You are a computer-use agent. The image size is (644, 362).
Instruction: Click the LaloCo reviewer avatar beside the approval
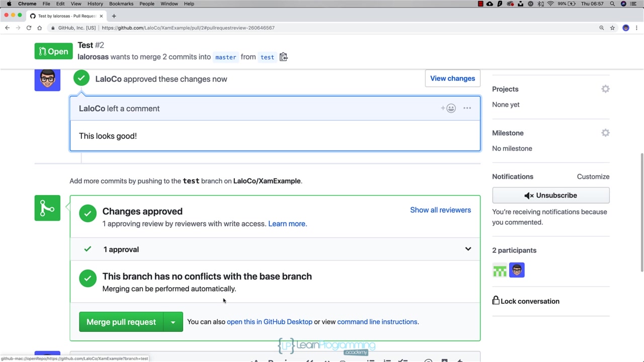point(47,80)
